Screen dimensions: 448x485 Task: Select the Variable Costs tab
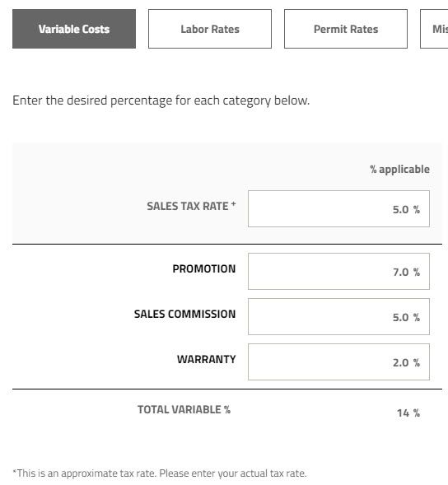click(74, 29)
